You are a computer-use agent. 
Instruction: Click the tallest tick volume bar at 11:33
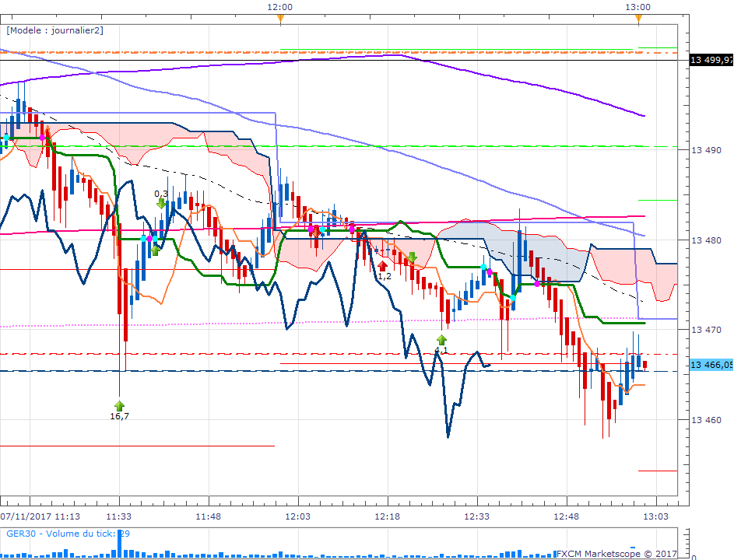[119, 544]
